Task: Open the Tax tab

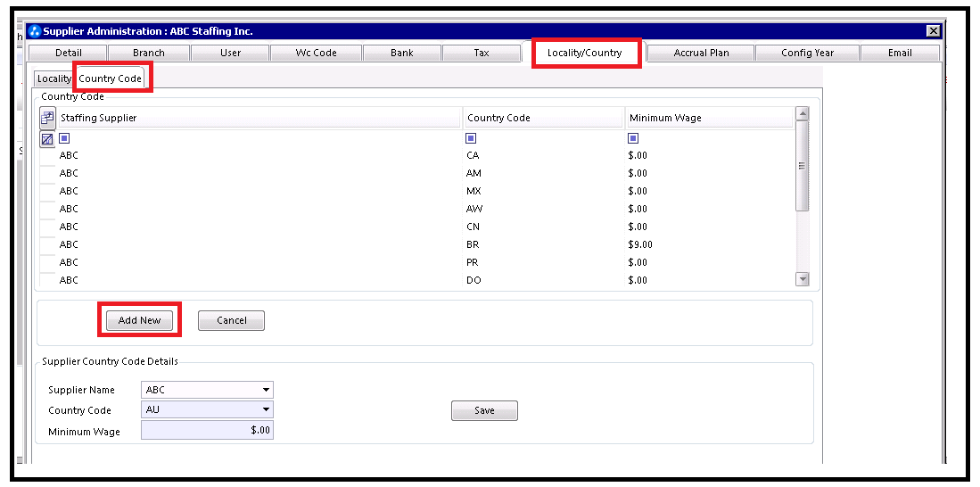Action: (x=482, y=54)
